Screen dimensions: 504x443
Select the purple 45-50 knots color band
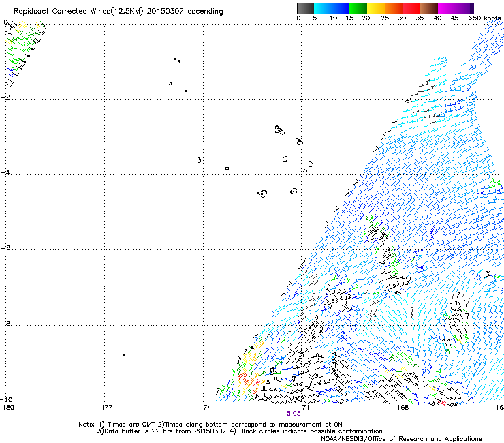tap(464, 8)
